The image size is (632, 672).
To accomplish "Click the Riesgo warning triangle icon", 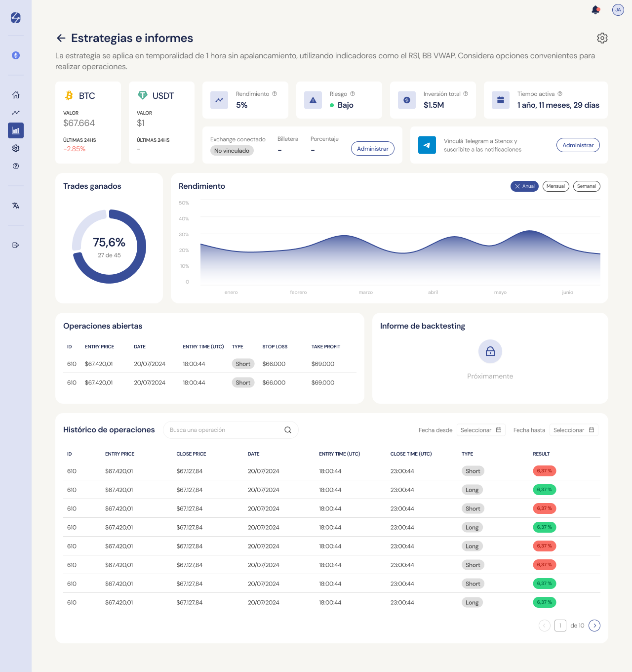I will (313, 100).
